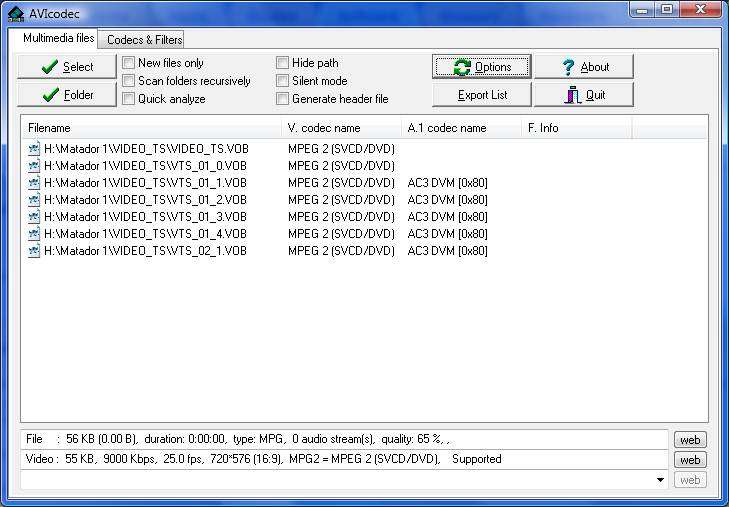Enable New files only checkbox
729x507 pixels.
pos(128,63)
